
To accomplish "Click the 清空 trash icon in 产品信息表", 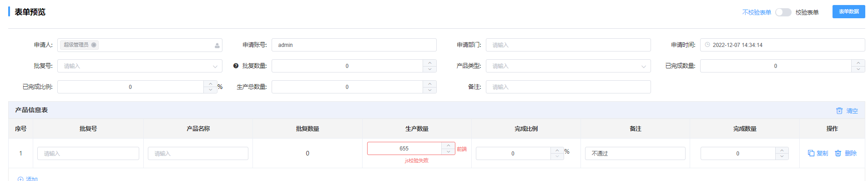I will 839,111.
